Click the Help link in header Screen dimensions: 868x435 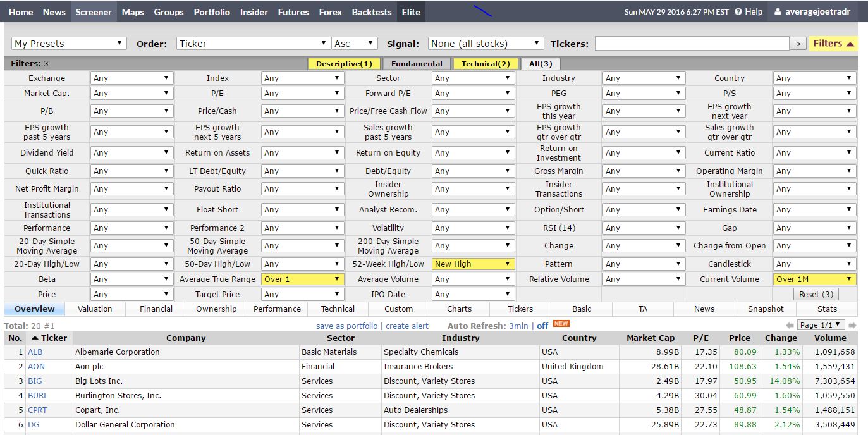[x=754, y=12]
